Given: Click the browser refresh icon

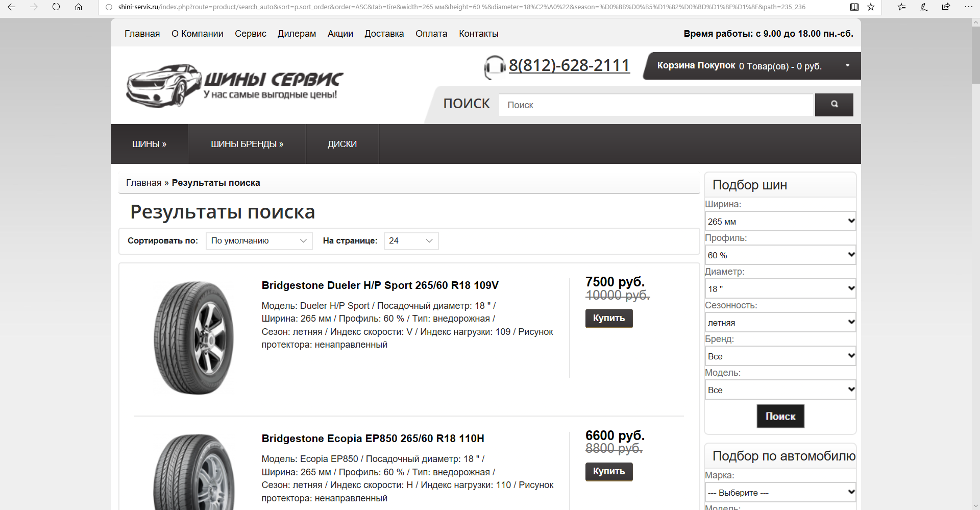Looking at the screenshot, I should click(x=56, y=7).
